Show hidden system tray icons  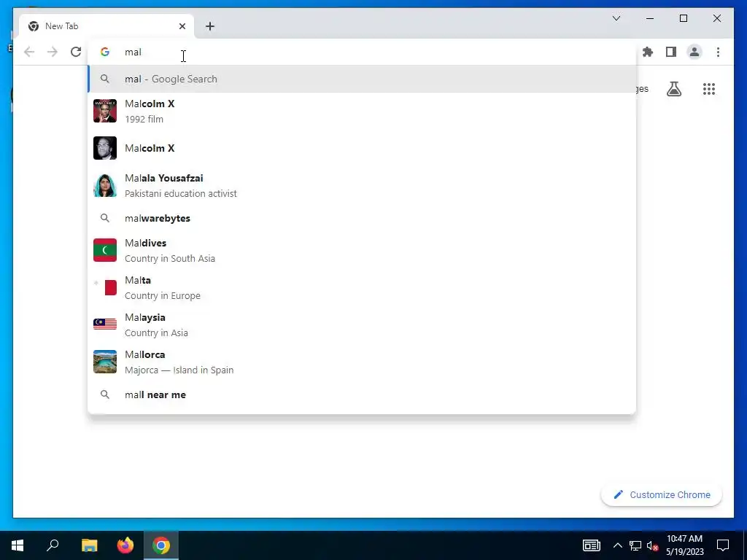[617, 545]
